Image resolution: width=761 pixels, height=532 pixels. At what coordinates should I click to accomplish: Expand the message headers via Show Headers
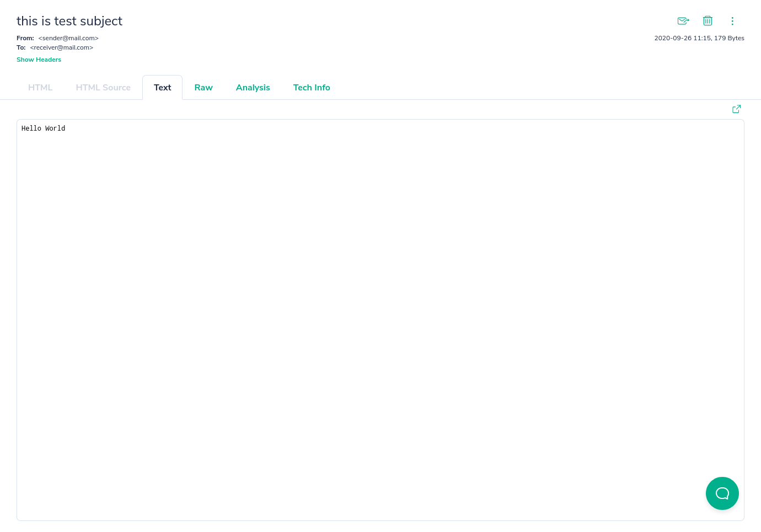click(x=39, y=60)
